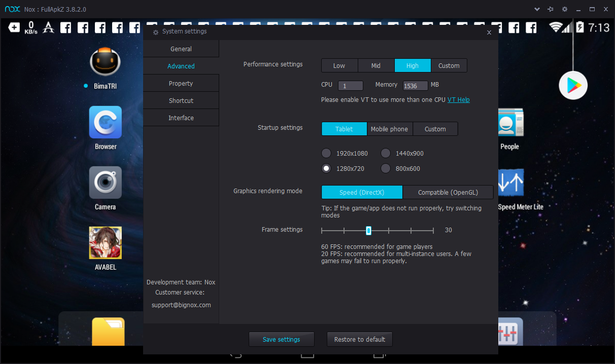
Task: Choose Custom performance settings
Action: [x=449, y=65]
